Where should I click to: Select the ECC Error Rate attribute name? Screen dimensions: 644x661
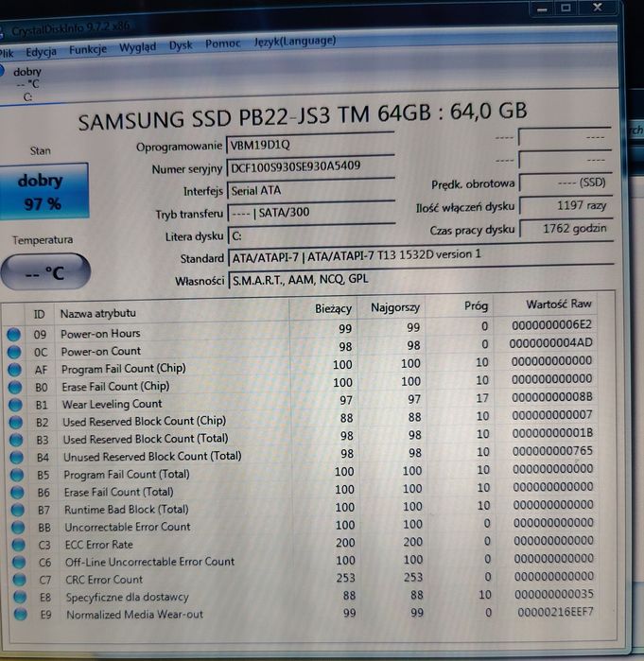pyautogui.click(x=99, y=545)
